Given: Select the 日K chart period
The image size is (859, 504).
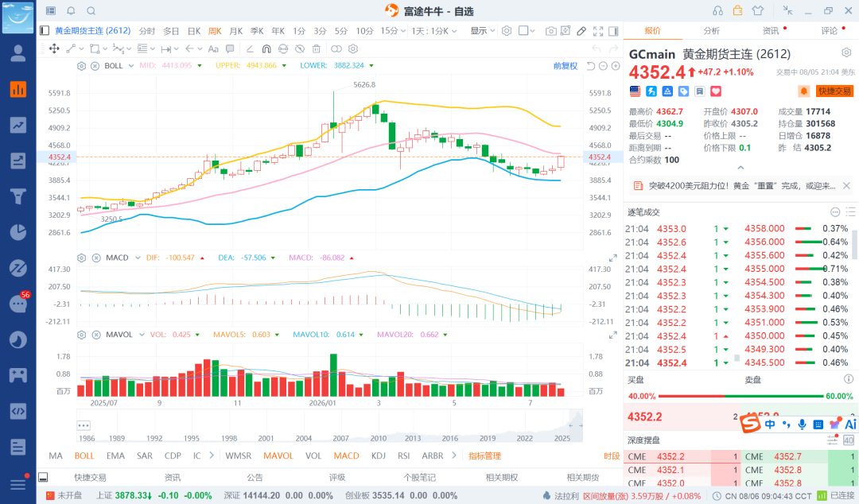Looking at the screenshot, I should [x=194, y=31].
